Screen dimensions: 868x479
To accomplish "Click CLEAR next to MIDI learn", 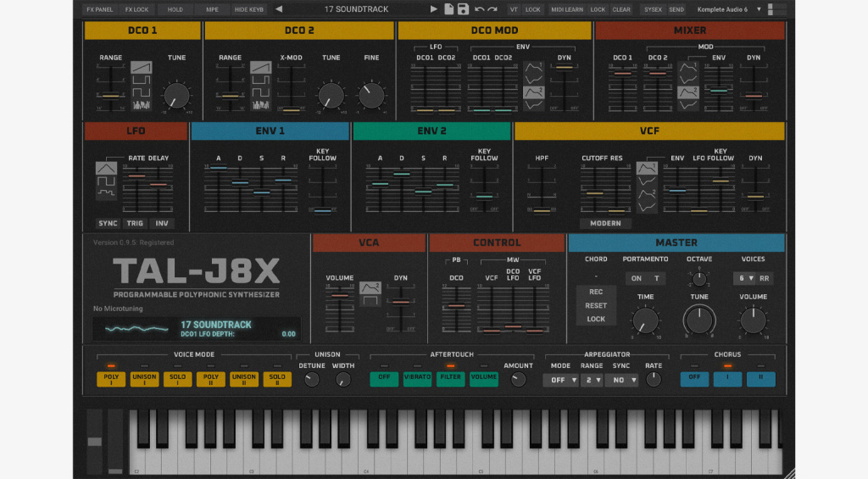I will pyautogui.click(x=621, y=9).
